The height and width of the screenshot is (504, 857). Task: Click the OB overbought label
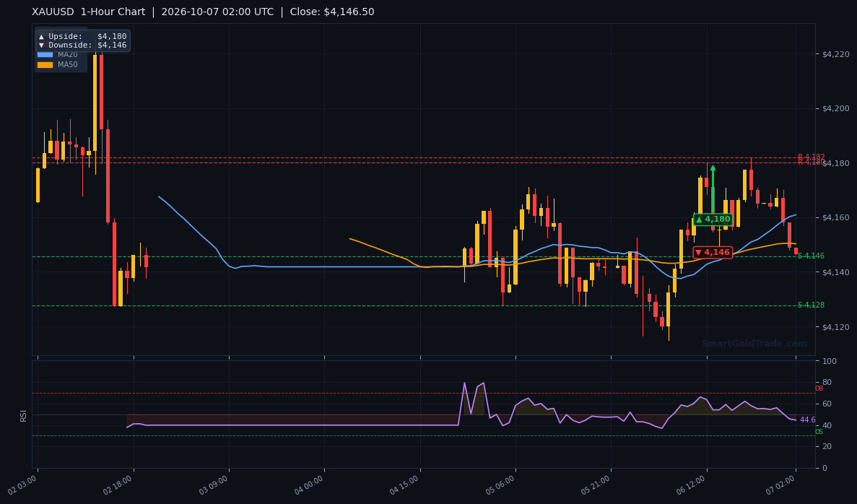coord(819,388)
